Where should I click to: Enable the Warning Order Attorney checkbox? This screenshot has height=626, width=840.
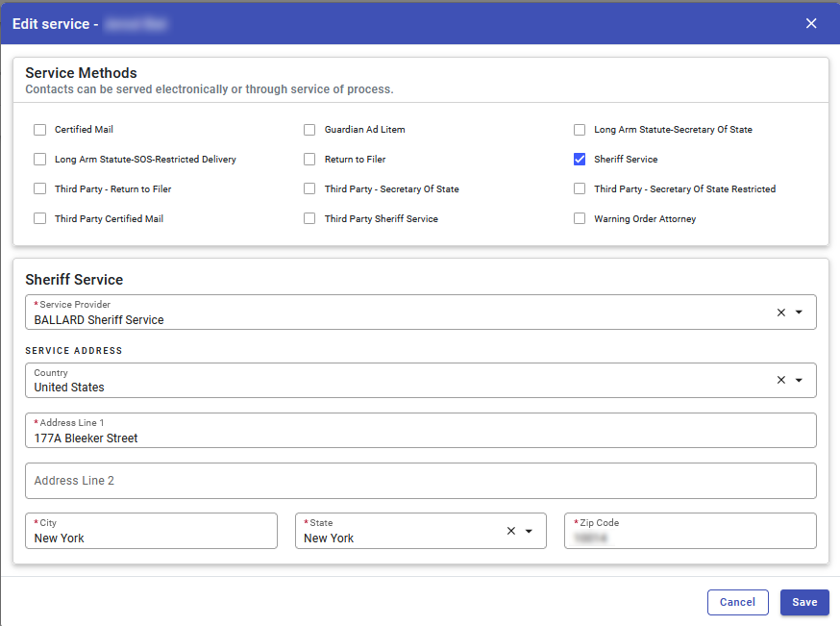tap(580, 218)
